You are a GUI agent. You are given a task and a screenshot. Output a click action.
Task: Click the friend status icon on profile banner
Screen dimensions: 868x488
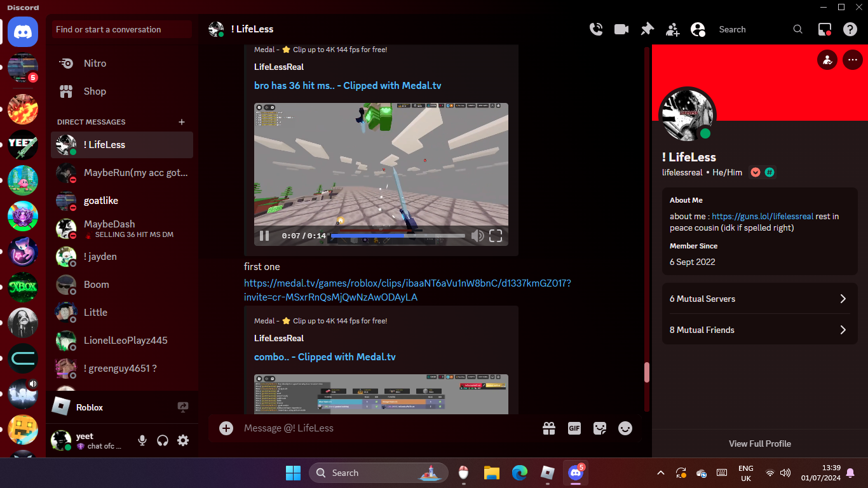(x=827, y=60)
